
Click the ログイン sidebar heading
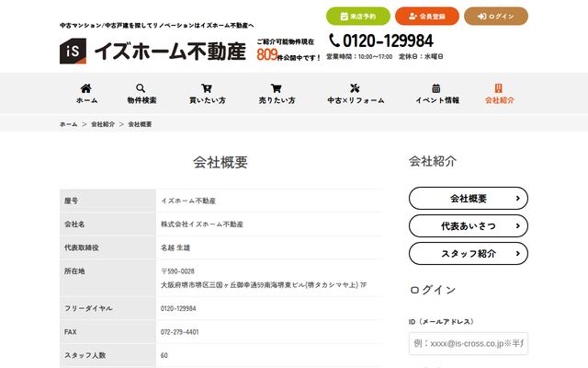[433, 290]
